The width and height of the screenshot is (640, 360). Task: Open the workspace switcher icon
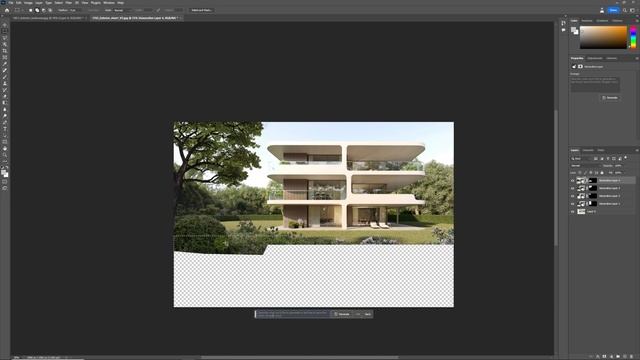tap(632, 10)
